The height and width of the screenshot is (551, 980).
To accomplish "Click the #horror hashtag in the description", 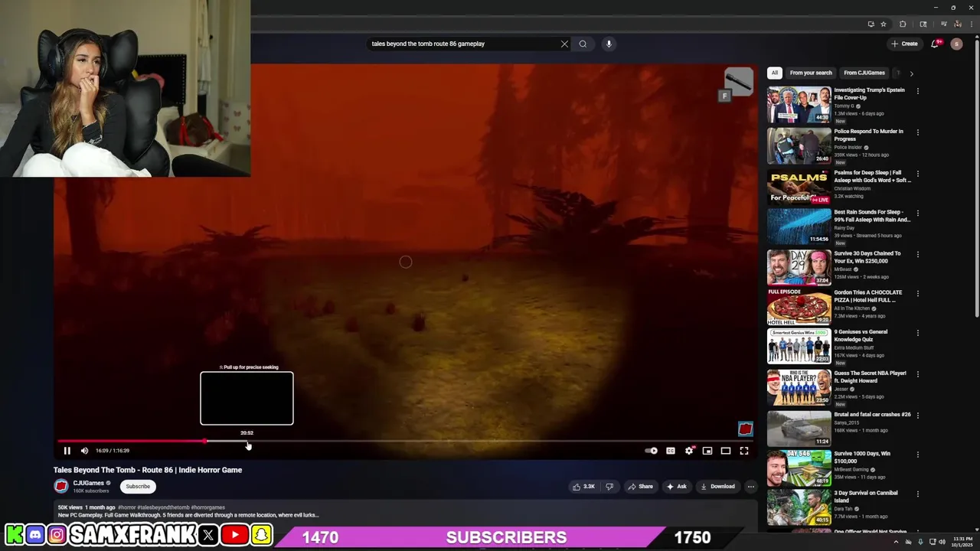I will pos(126,507).
